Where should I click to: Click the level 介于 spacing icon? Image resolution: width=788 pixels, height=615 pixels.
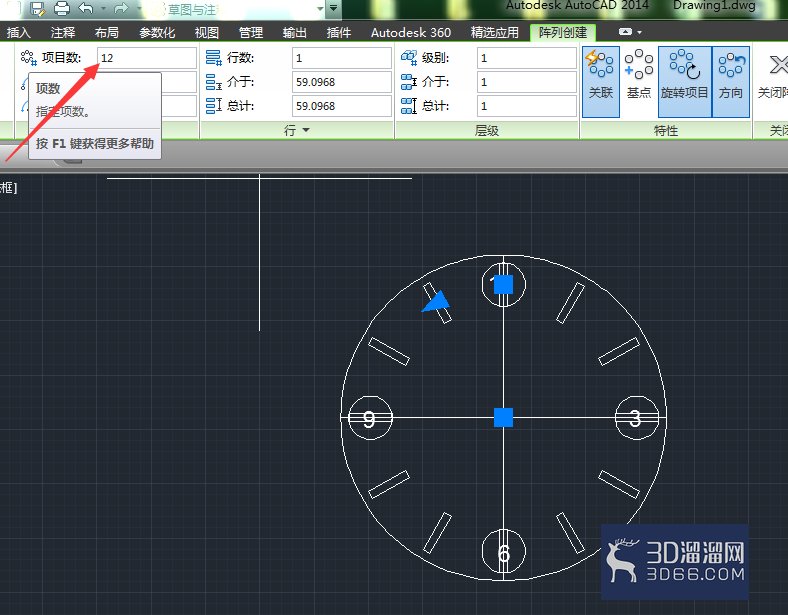point(409,82)
